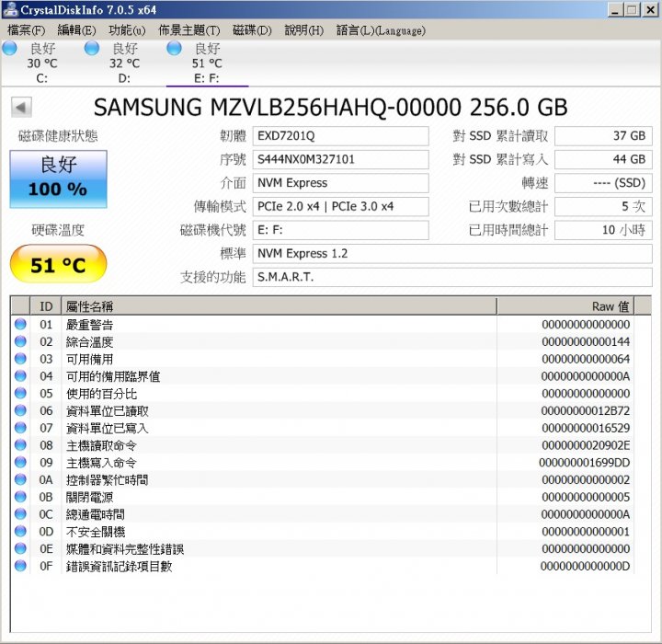Click status orb for attribute 0F

(20, 566)
